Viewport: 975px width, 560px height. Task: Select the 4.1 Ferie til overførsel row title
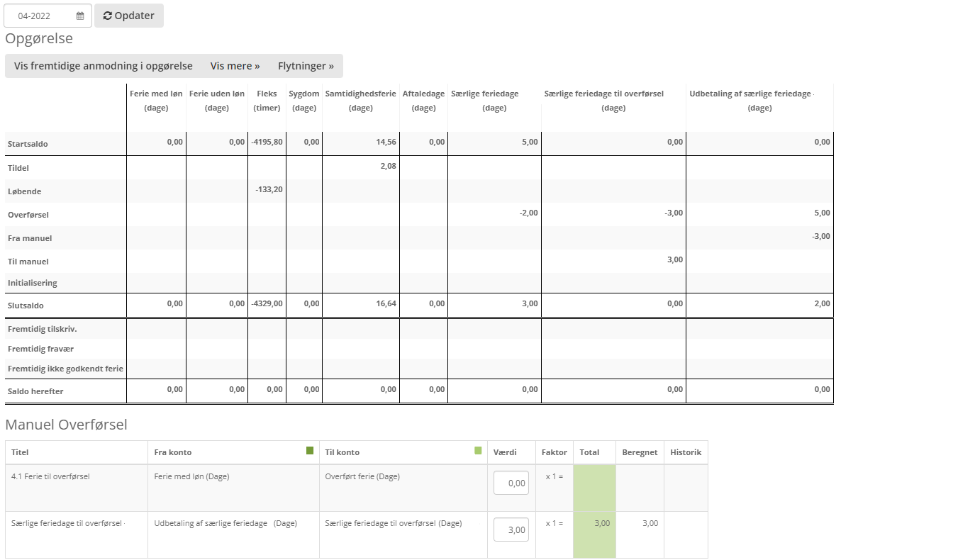pyautogui.click(x=50, y=476)
